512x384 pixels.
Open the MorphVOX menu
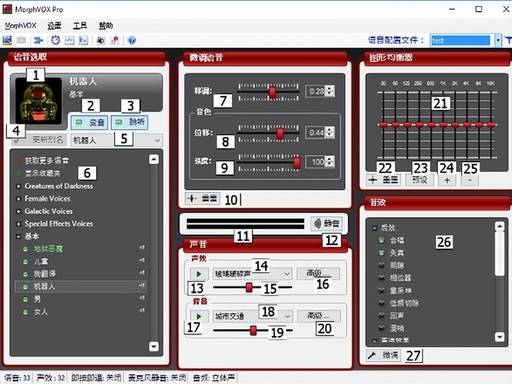coord(21,26)
